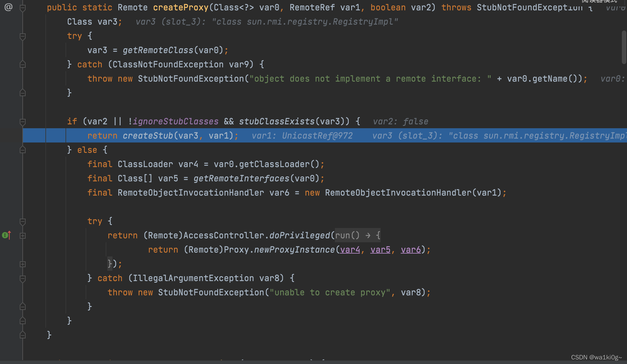The image size is (627, 364).
Task: Click the inline hint after 'Class var3;'
Action: (267, 22)
